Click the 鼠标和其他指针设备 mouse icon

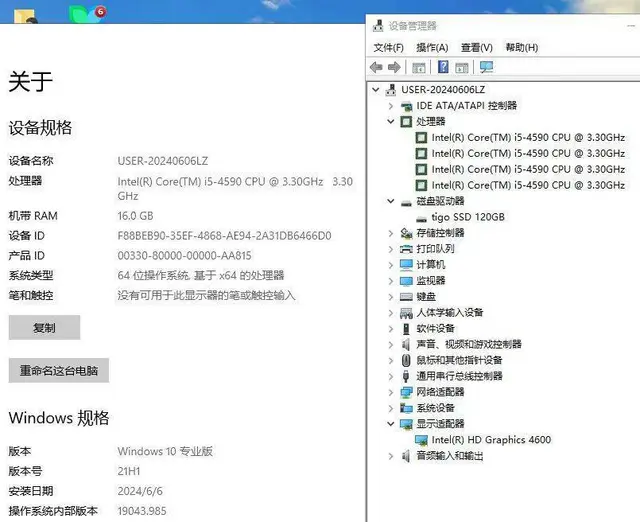[406, 360]
